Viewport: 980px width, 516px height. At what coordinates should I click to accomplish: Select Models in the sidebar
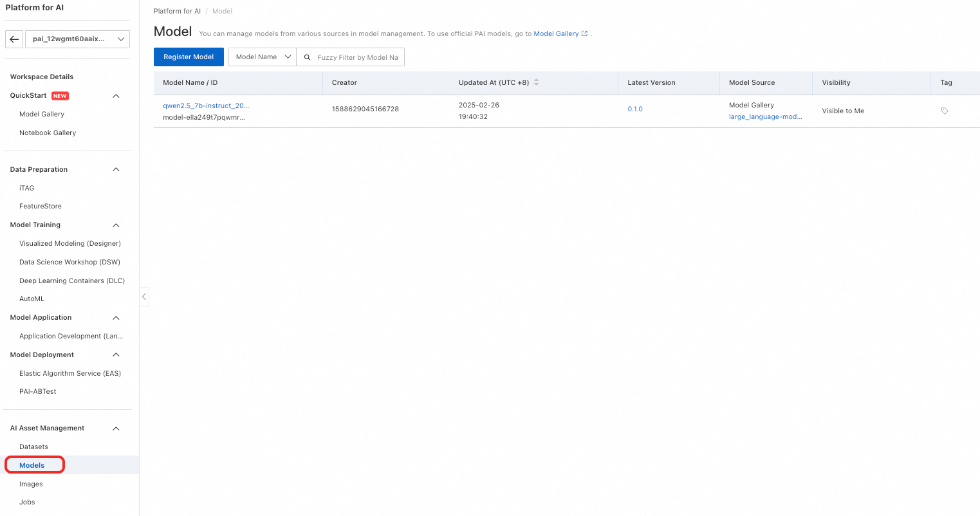click(32, 465)
